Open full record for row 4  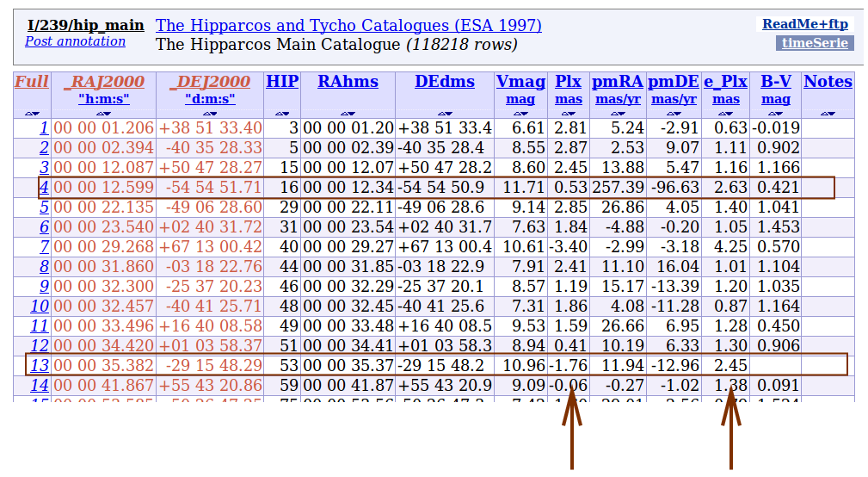[x=44, y=187]
